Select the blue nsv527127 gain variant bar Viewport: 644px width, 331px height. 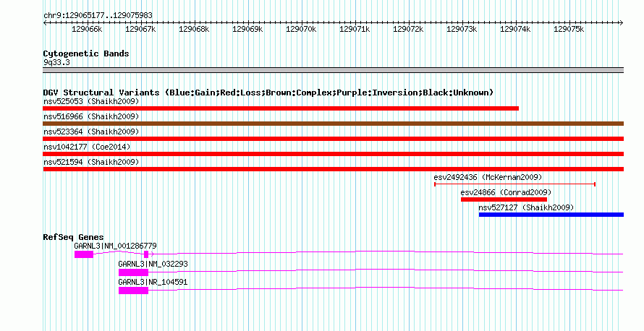pyautogui.click(x=551, y=215)
